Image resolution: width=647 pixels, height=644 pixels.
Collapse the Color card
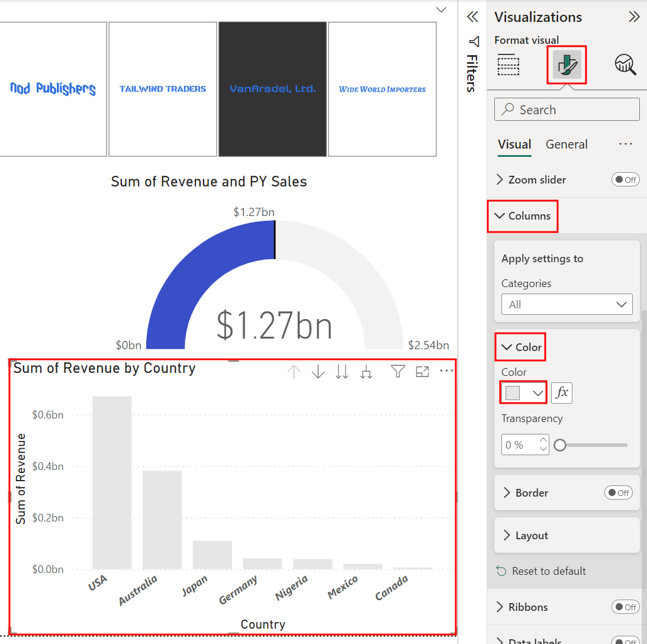point(506,347)
